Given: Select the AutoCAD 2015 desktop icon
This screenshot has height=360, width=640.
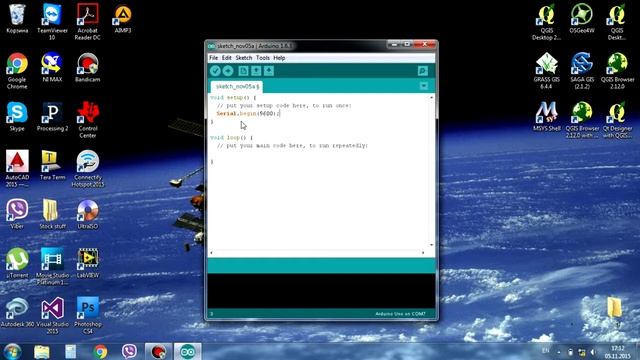Looking at the screenshot, I should click(x=17, y=169).
